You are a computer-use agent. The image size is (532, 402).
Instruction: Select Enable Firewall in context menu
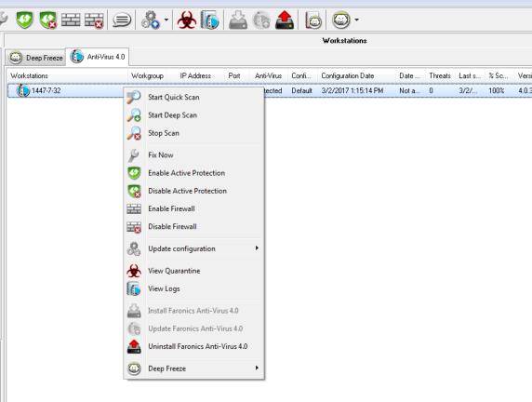point(193,208)
